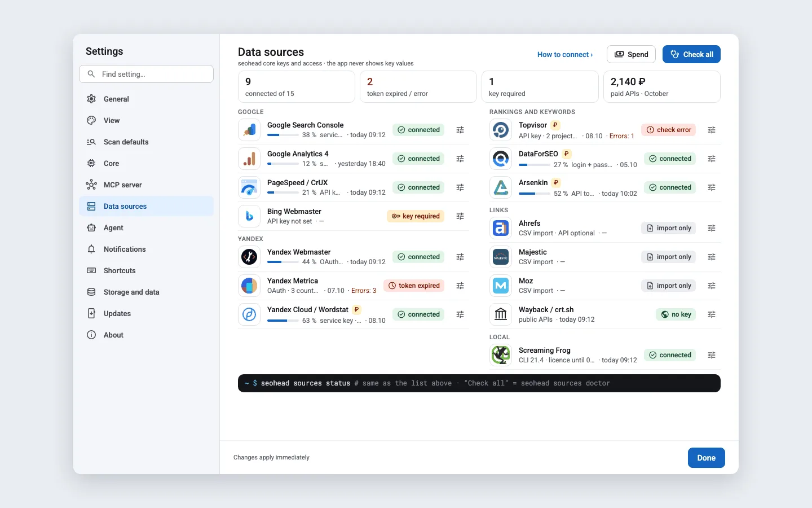812x508 pixels.
Task: Click the Bing Webmaster logo icon
Action: (249, 216)
